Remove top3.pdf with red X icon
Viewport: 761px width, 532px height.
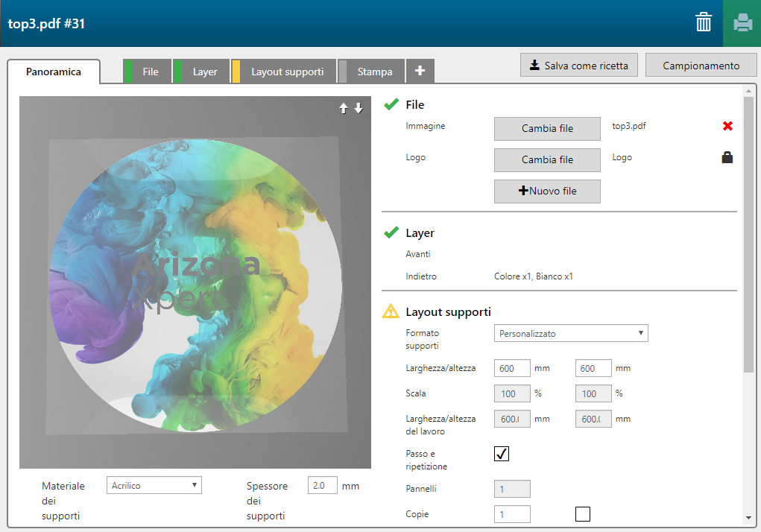click(x=727, y=126)
